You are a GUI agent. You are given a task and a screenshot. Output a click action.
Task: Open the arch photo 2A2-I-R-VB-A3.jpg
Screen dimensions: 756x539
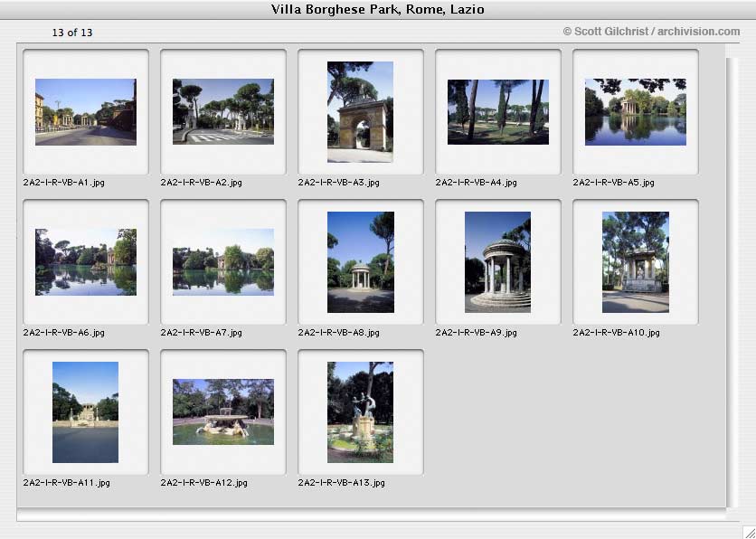point(360,112)
